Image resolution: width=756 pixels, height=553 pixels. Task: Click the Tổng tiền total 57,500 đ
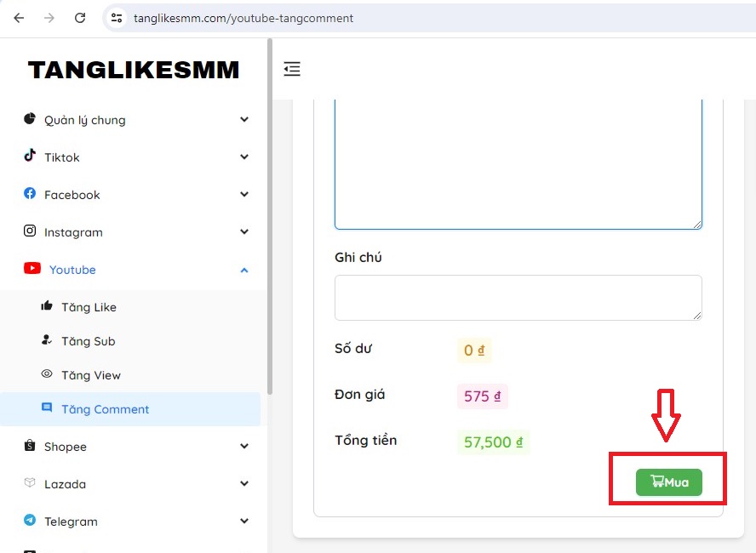[x=493, y=442]
